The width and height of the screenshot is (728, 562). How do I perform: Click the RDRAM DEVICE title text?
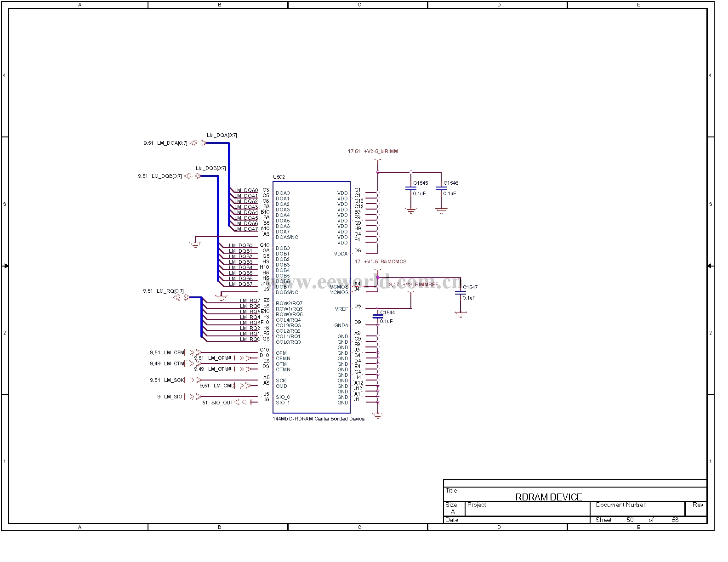click(x=549, y=497)
